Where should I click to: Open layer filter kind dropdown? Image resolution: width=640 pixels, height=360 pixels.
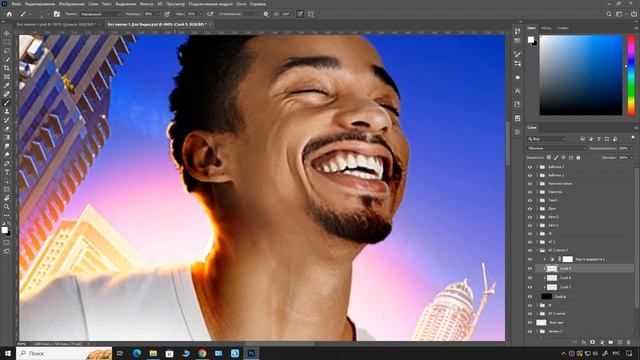tap(547, 139)
